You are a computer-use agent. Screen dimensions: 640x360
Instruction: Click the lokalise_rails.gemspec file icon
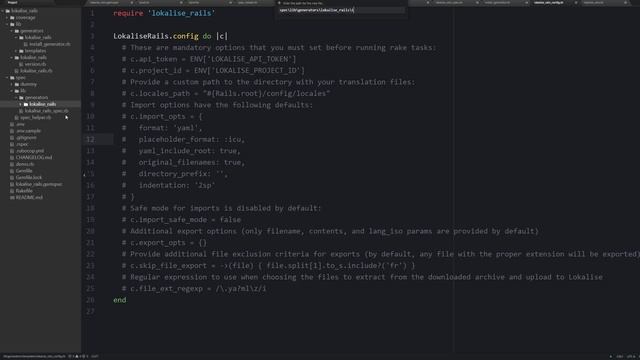pyautogui.click(x=12, y=184)
